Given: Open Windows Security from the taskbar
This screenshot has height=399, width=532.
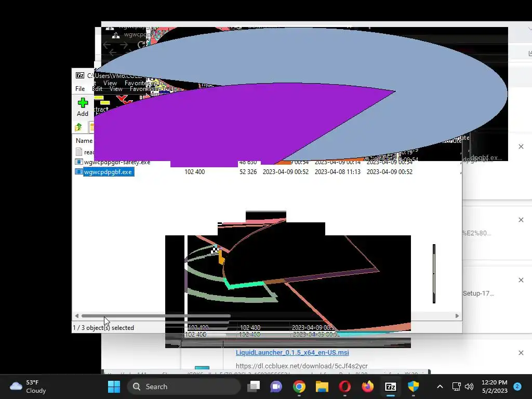Looking at the screenshot, I should click(413, 387).
